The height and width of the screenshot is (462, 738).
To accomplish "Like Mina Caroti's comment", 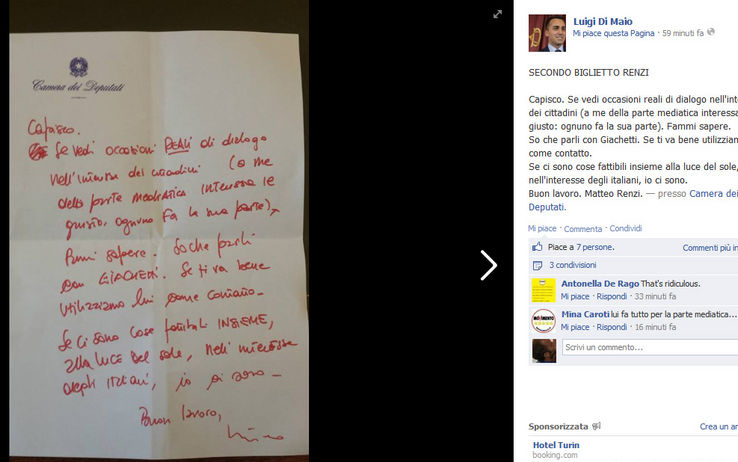I will tap(575, 327).
